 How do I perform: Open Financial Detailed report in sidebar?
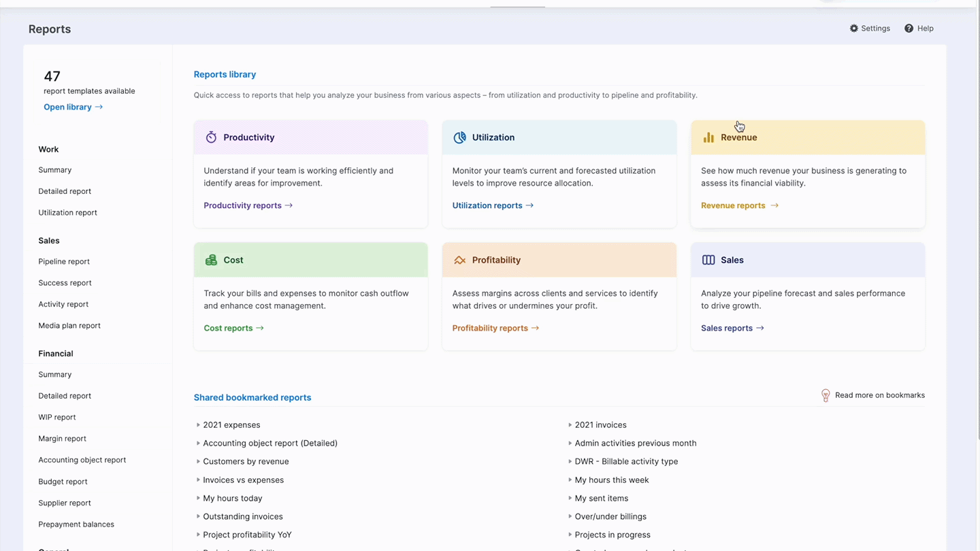coord(65,396)
